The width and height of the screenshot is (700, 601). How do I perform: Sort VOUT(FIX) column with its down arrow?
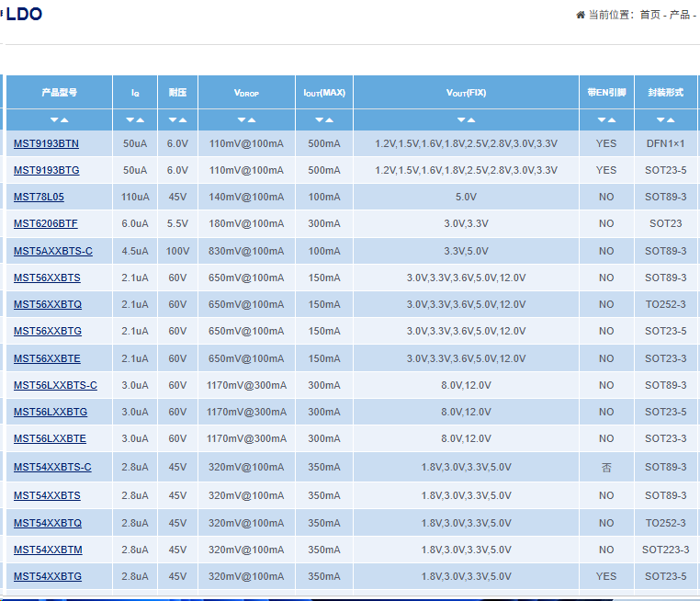[461, 119]
